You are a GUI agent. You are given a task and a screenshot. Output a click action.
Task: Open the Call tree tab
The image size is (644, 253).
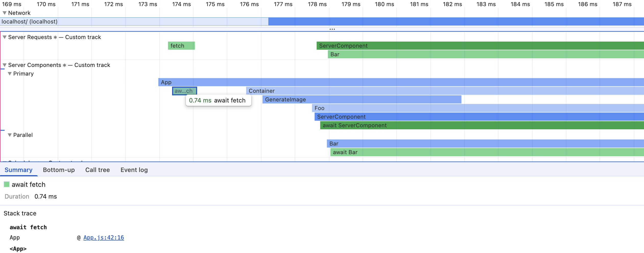point(97,170)
